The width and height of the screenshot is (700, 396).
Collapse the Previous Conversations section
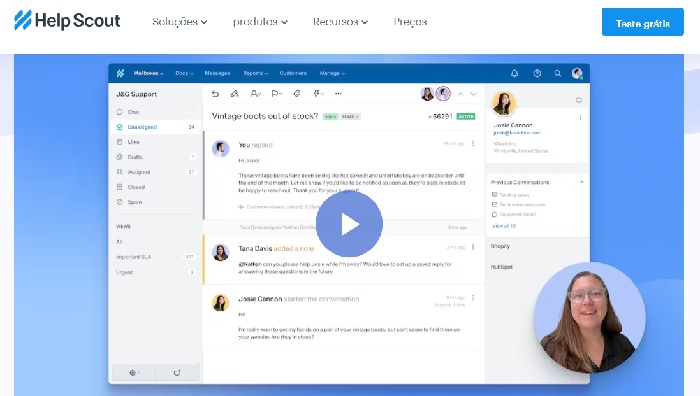pyautogui.click(x=581, y=182)
